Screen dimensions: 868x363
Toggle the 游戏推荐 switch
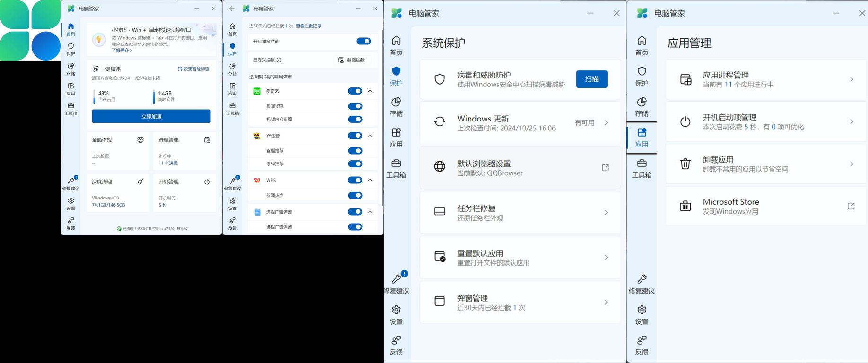click(x=355, y=164)
